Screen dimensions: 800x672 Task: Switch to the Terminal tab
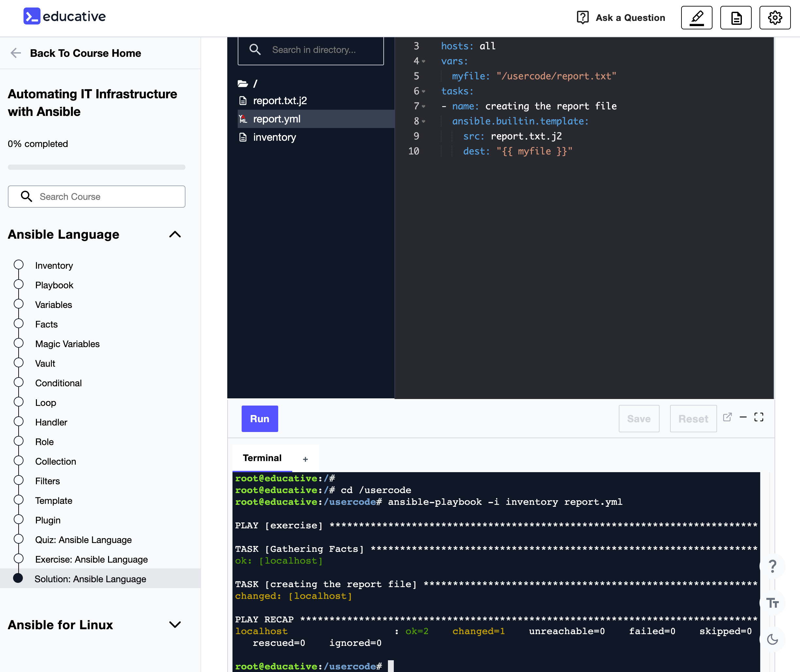point(262,458)
